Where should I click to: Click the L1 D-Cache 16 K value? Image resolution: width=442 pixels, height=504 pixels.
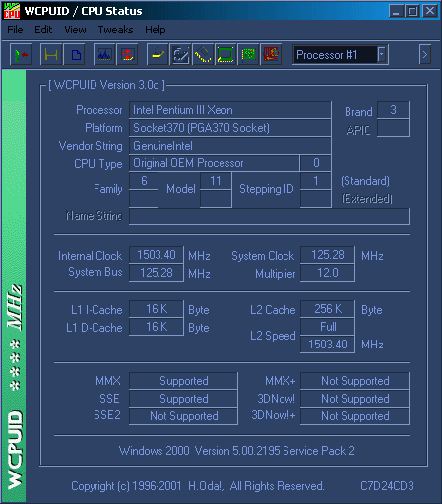[x=157, y=327]
